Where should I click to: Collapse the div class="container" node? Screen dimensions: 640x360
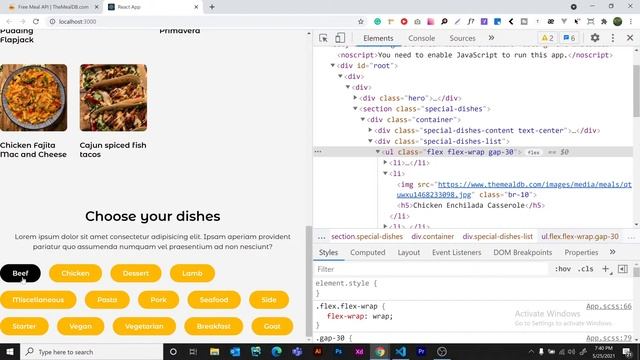click(x=362, y=119)
